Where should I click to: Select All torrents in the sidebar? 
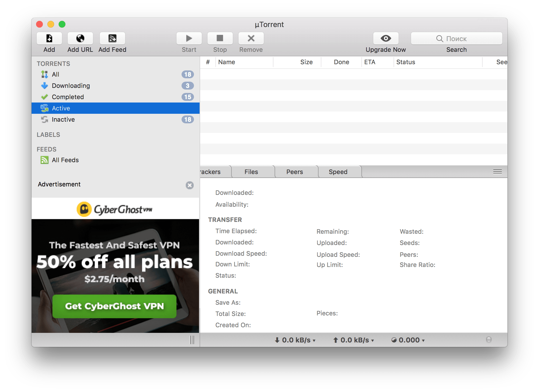116,74
